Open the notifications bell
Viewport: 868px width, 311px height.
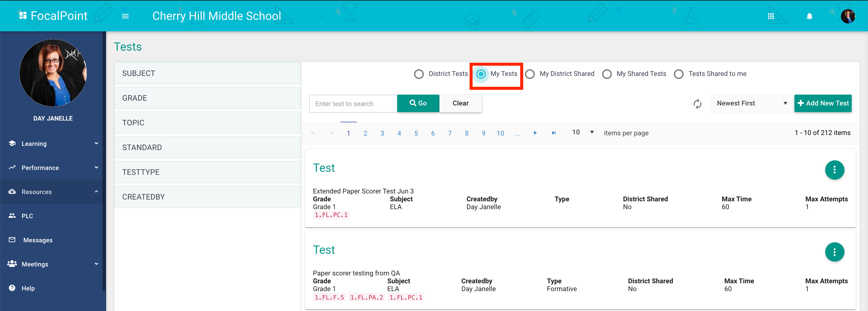coord(809,16)
